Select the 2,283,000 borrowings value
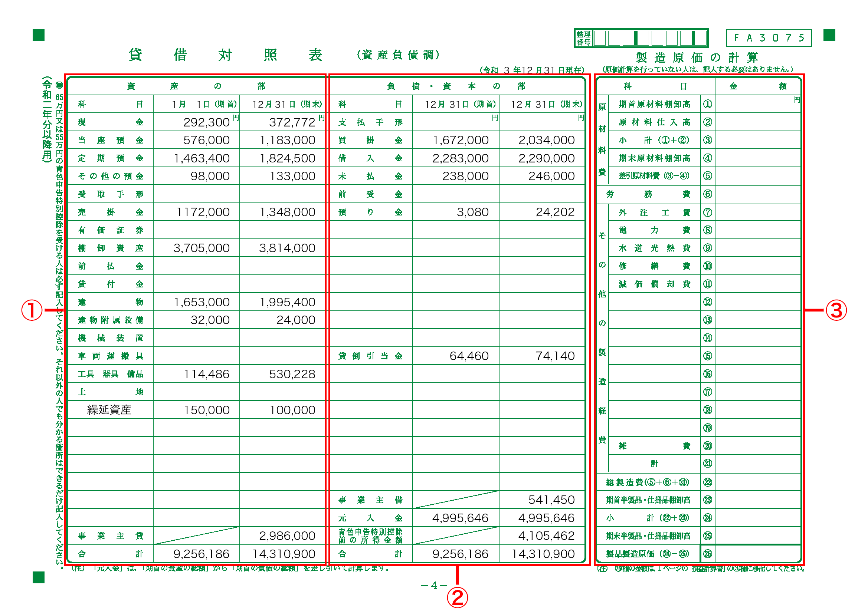 tap(461, 158)
